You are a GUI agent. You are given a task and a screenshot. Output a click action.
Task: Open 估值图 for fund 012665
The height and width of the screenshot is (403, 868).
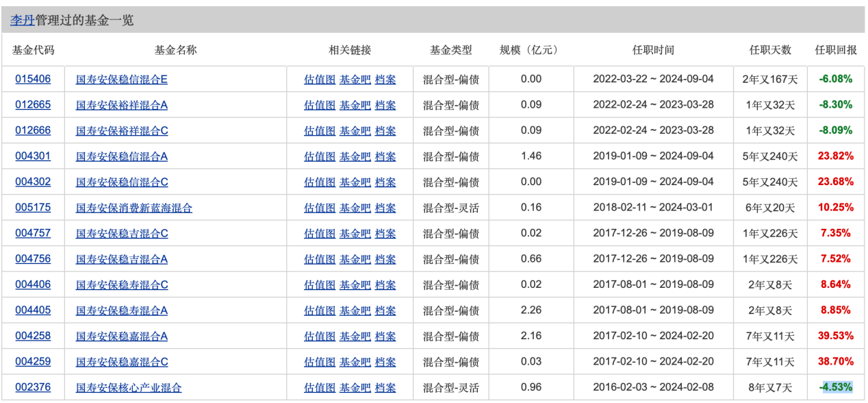coord(320,105)
